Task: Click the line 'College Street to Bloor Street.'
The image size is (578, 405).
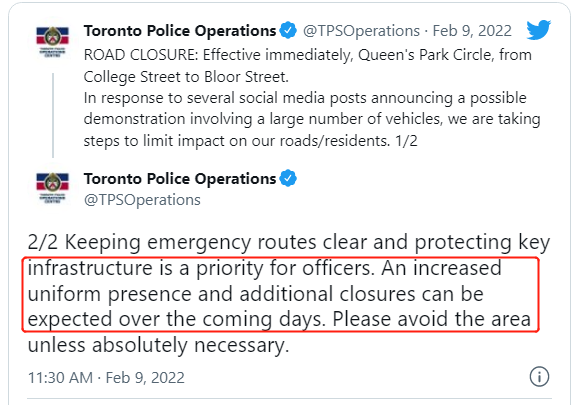Action: [x=186, y=77]
